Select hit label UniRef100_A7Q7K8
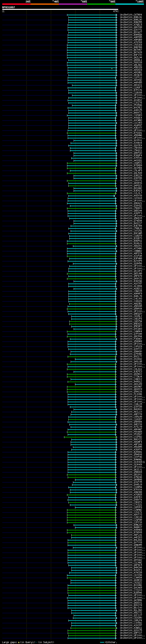This screenshot has height=644, width=146. (131, 42)
